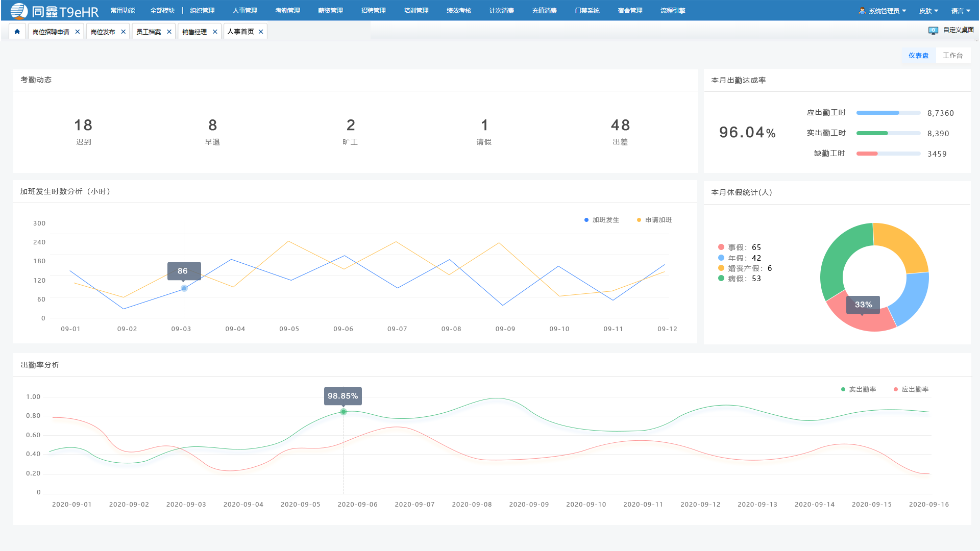Click the 09-03 data point marker

[184, 289]
